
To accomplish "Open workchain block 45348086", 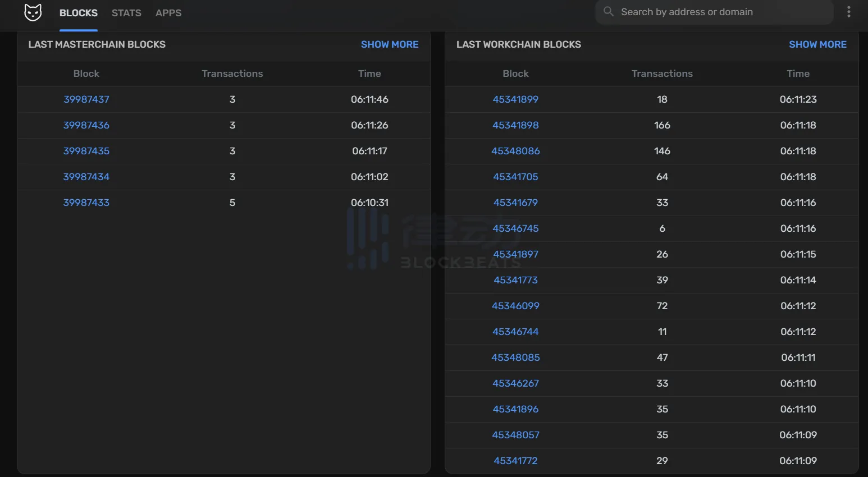I will pyautogui.click(x=515, y=151).
